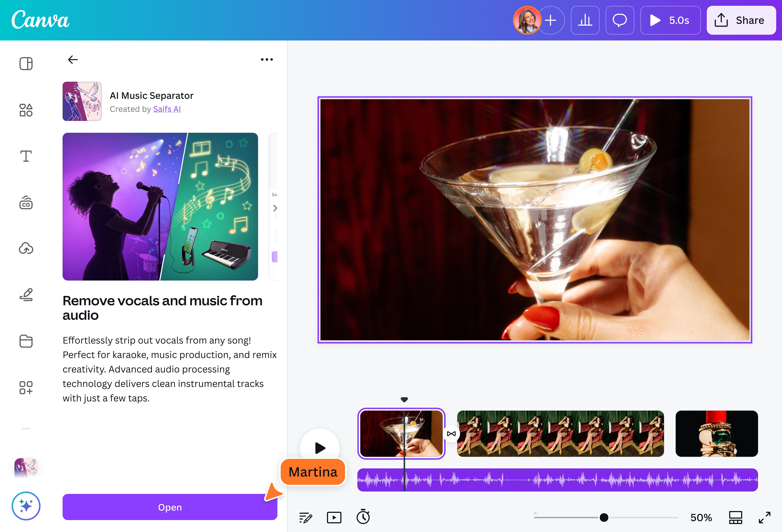782x532 pixels.
Task: Open the Apps grid icon
Action: tap(26, 387)
